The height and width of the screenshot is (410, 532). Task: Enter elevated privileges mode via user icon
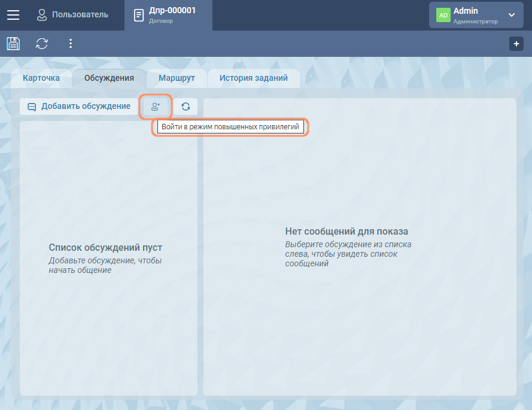tap(156, 107)
